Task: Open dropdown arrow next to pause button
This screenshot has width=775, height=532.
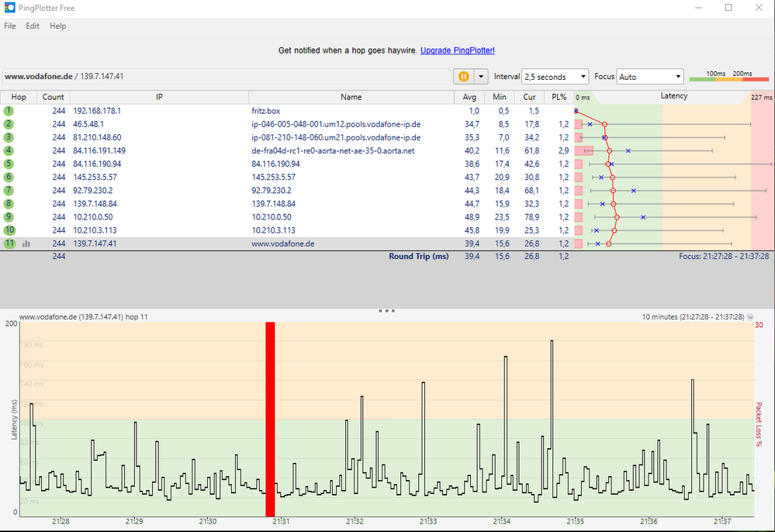Action: tap(481, 76)
